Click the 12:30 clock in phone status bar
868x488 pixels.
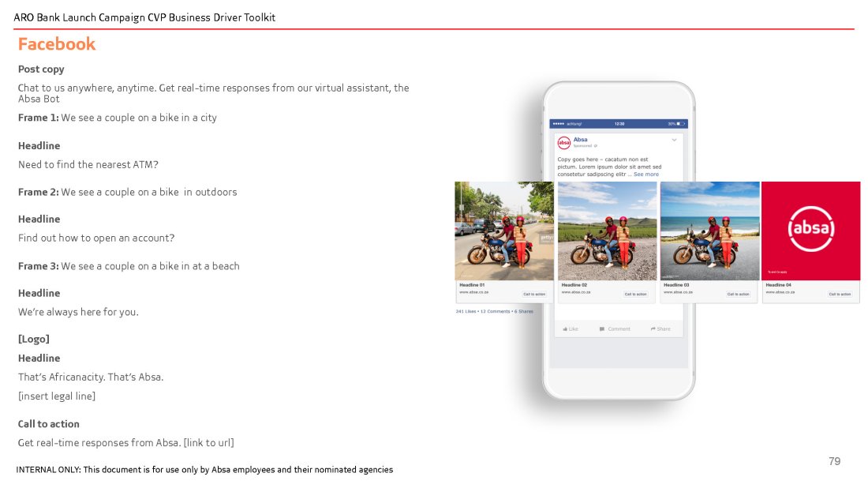click(619, 124)
